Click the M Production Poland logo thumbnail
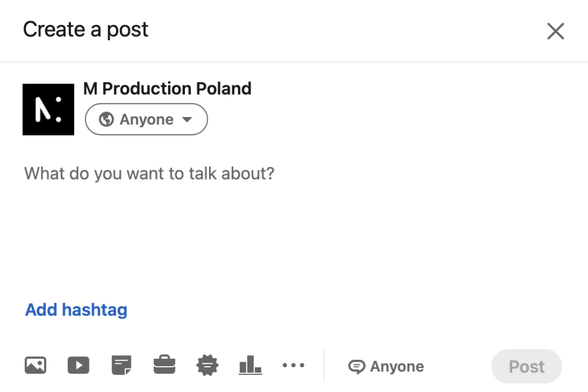The width and height of the screenshot is (588, 392). point(48,110)
